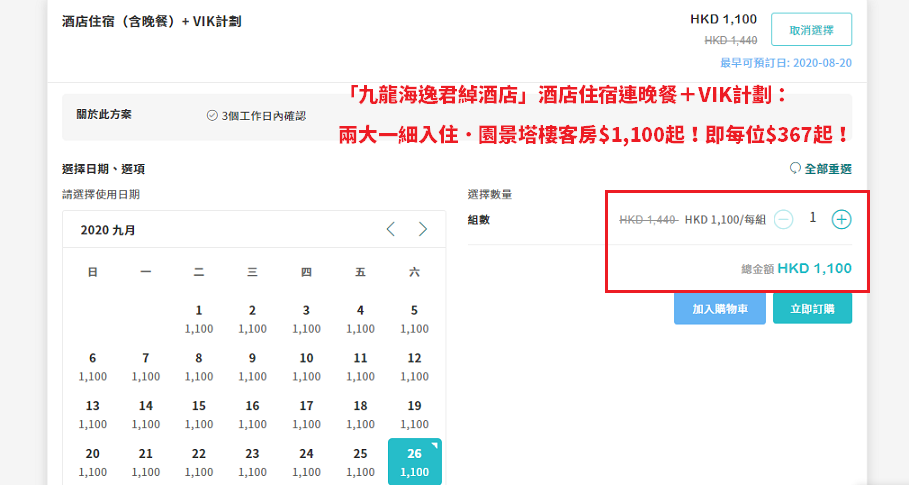Pick the 15th on the calendar

point(199,414)
